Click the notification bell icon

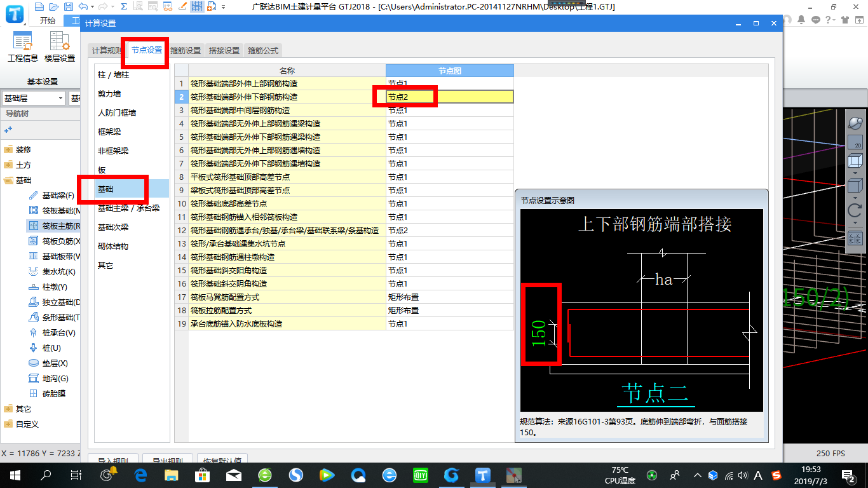point(802,20)
